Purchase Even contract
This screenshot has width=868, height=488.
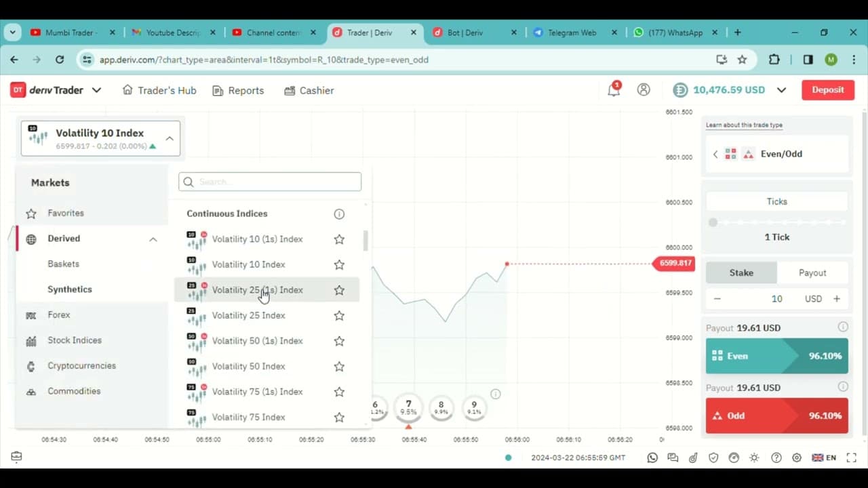(777, 356)
